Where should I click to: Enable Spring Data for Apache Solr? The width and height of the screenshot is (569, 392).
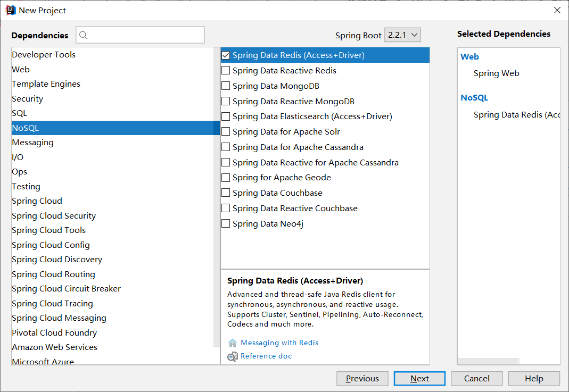(x=226, y=131)
